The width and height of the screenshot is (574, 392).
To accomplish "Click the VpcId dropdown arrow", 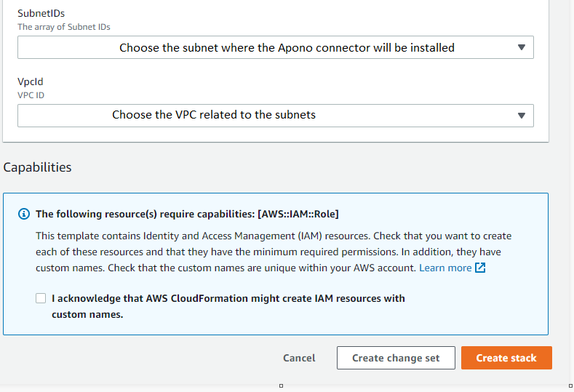I will point(521,116).
